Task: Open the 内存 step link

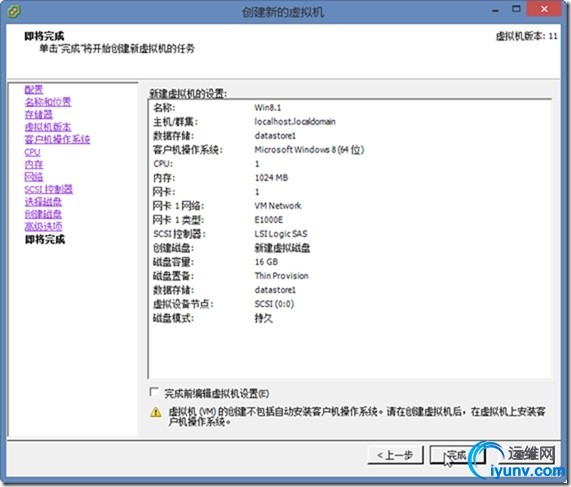Action: (34, 164)
